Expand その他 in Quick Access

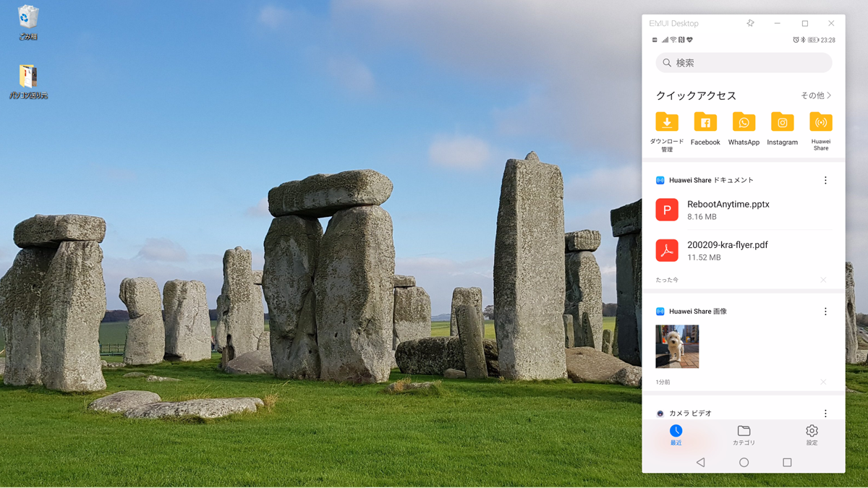point(816,95)
